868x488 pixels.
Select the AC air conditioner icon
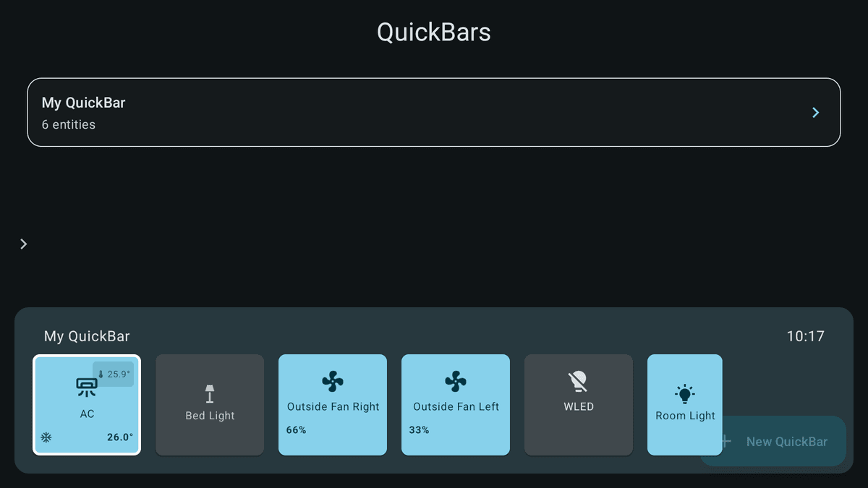(x=87, y=385)
